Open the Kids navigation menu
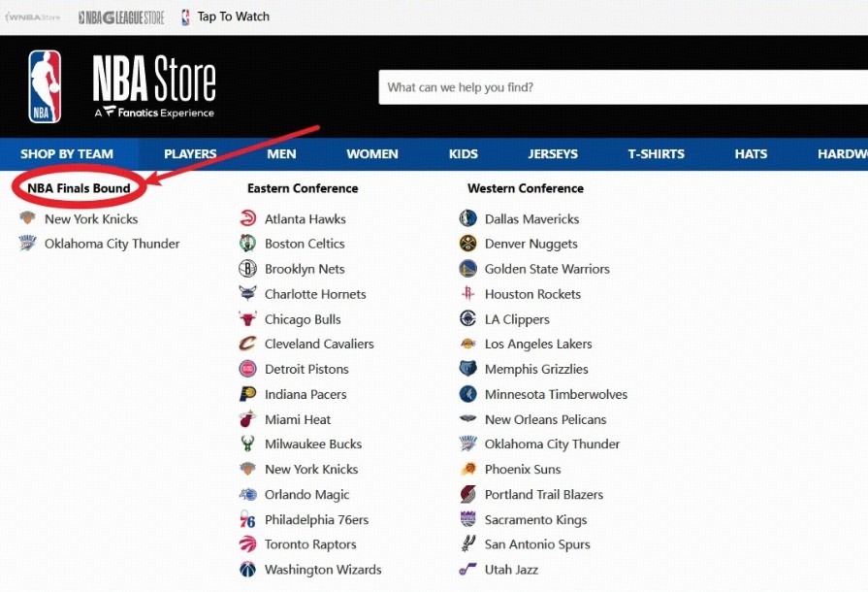Screen dimensions: 868x592 464,154
